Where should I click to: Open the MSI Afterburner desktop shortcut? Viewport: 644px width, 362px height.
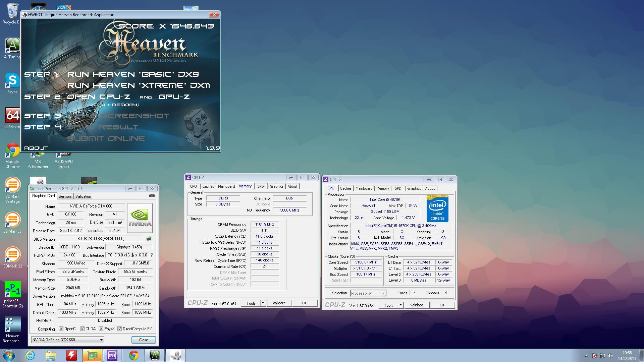pyautogui.click(x=38, y=160)
